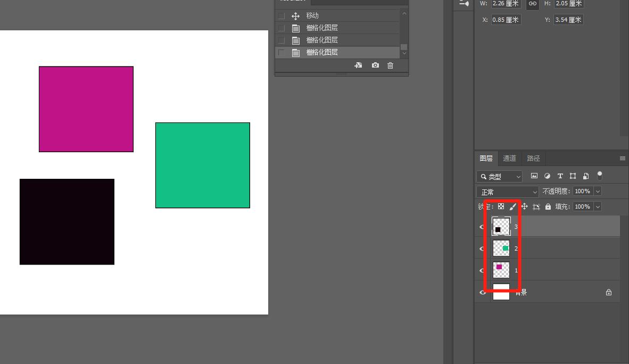Switch to the 路径 paths tab
Image resolution: width=629 pixels, height=364 pixels.
(533, 158)
